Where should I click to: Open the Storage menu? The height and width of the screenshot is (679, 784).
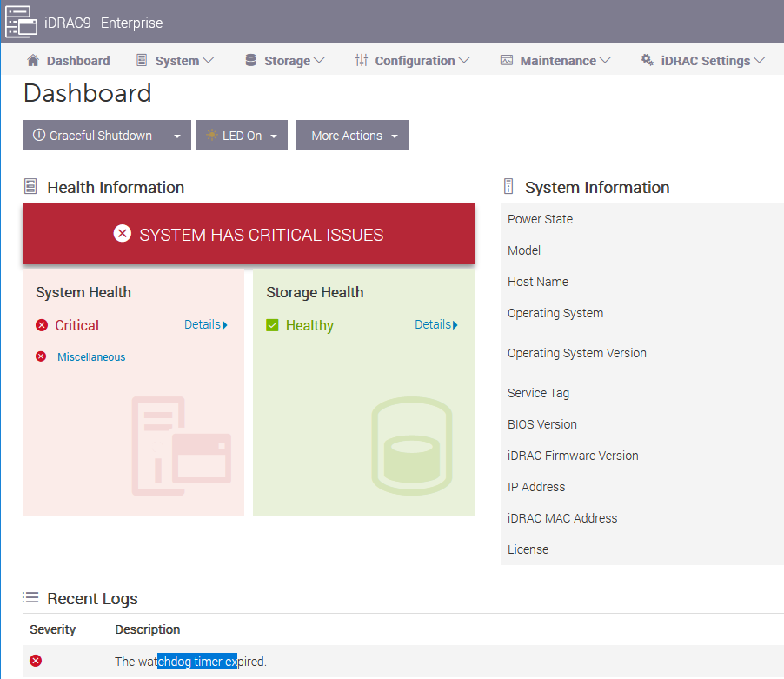285,61
